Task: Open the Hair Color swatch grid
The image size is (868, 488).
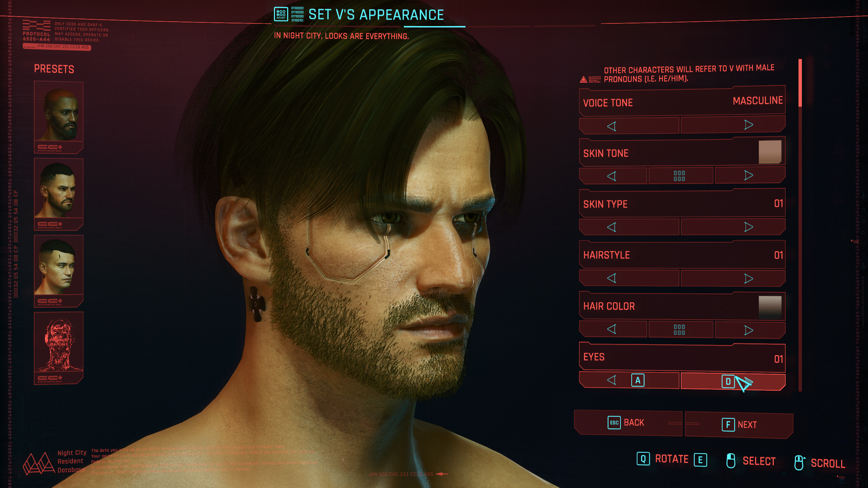Action: [x=680, y=329]
